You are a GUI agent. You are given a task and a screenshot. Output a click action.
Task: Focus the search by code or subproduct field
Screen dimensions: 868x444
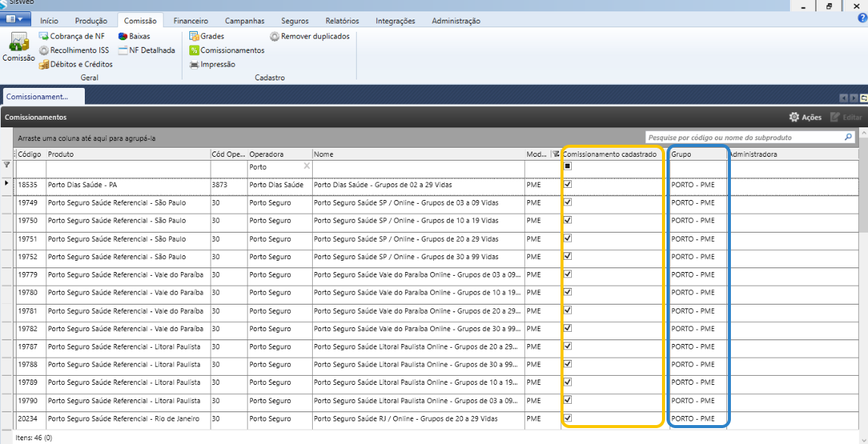click(745, 137)
